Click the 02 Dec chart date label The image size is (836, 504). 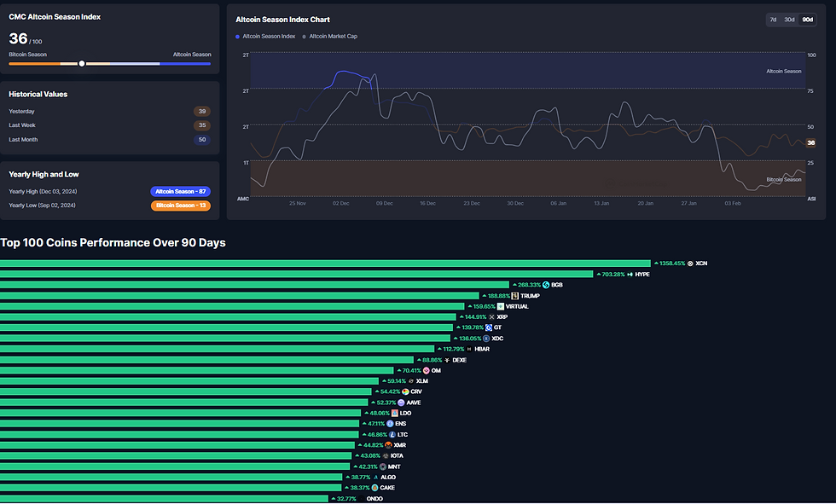[x=340, y=204]
